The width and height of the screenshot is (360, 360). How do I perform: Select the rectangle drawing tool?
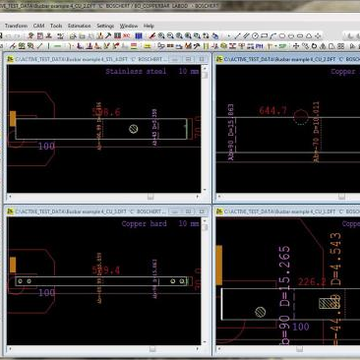[x=264, y=36]
